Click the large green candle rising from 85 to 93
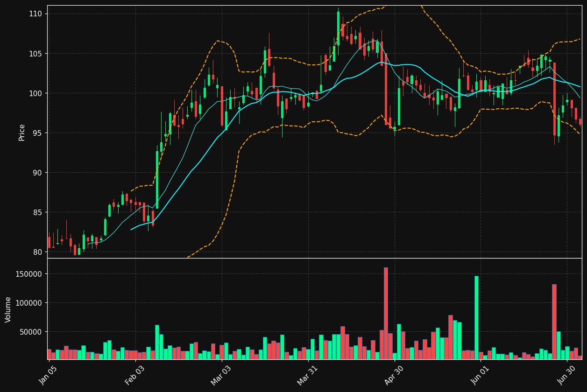 (157, 180)
